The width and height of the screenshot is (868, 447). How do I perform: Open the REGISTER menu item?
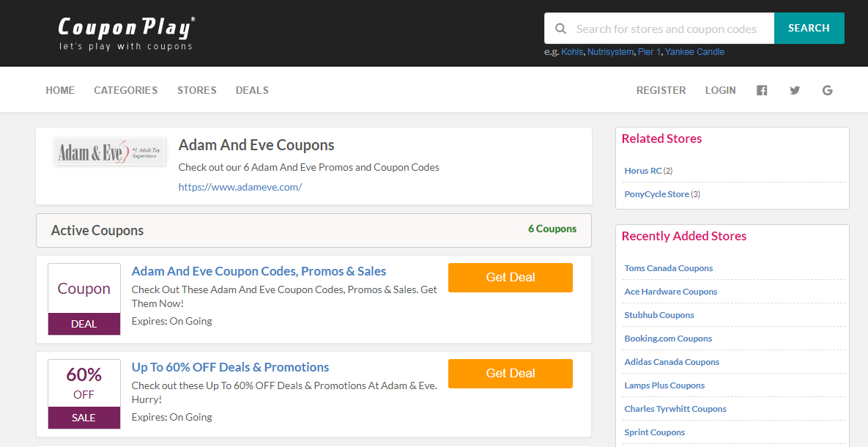pyautogui.click(x=661, y=90)
